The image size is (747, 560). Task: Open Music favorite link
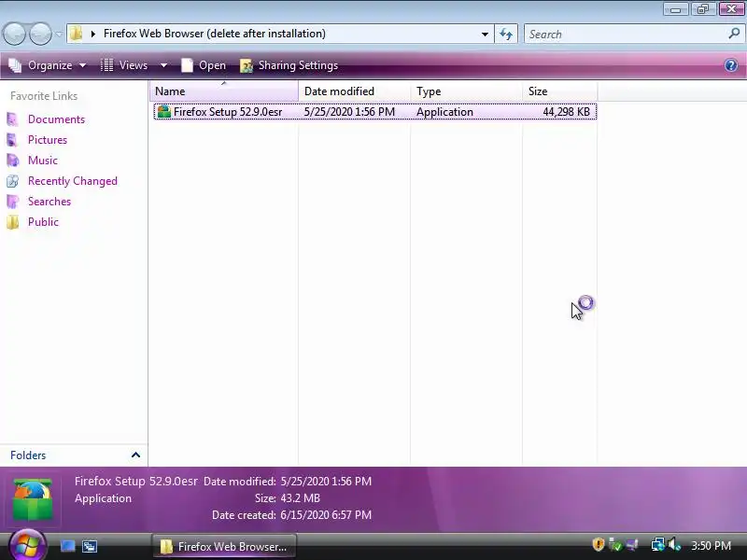click(x=42, y=161)
